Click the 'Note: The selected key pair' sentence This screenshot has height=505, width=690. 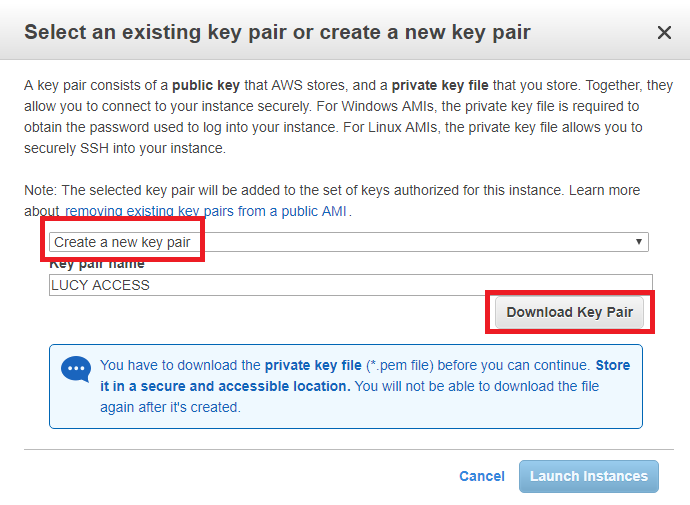pos(294,190)
